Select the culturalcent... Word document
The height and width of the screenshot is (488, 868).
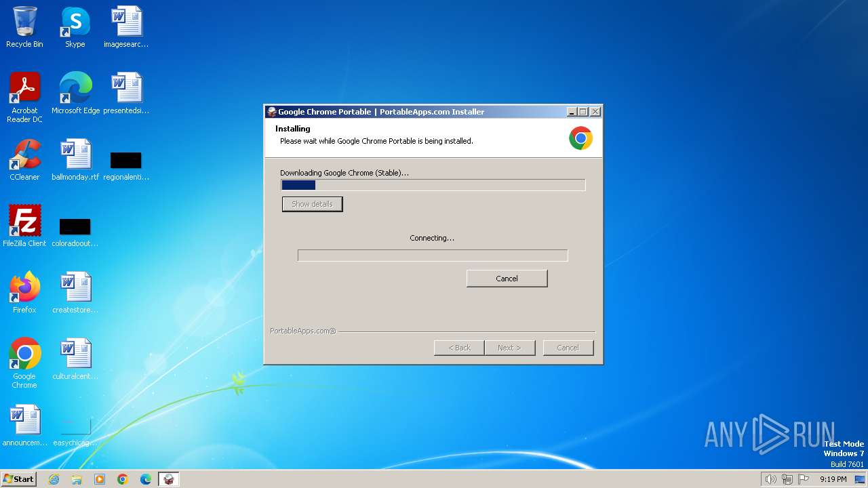(x=75, y=359)
